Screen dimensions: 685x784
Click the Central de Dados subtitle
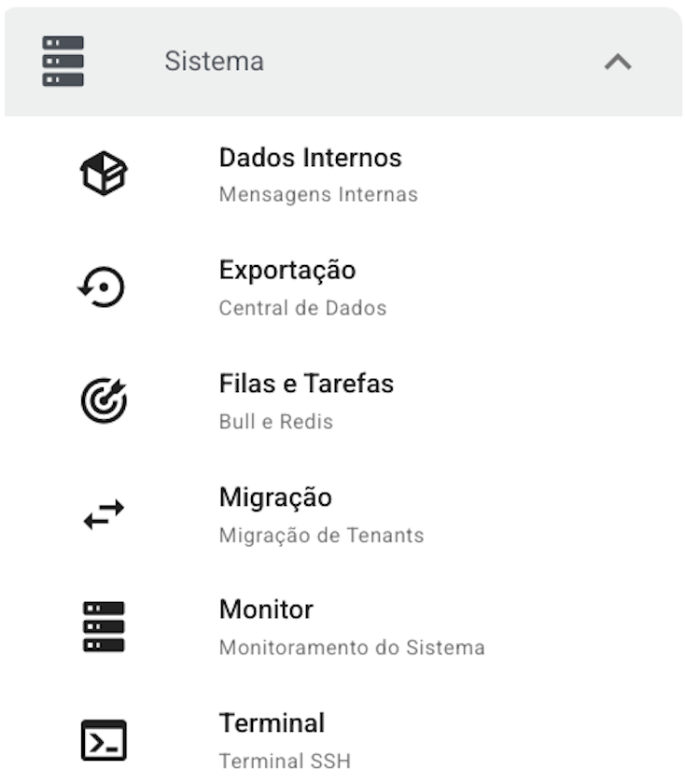point(302,308)
